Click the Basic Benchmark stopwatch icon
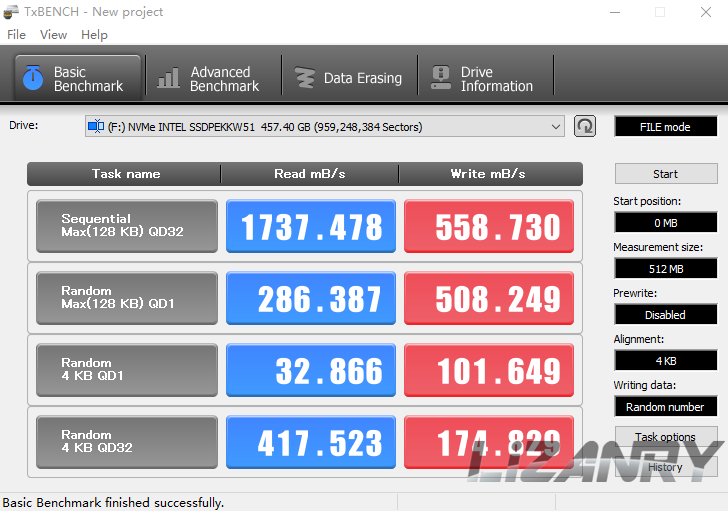The width and height of the screenshot is (728, 511). pyautogui.click(x=33, y=79)
